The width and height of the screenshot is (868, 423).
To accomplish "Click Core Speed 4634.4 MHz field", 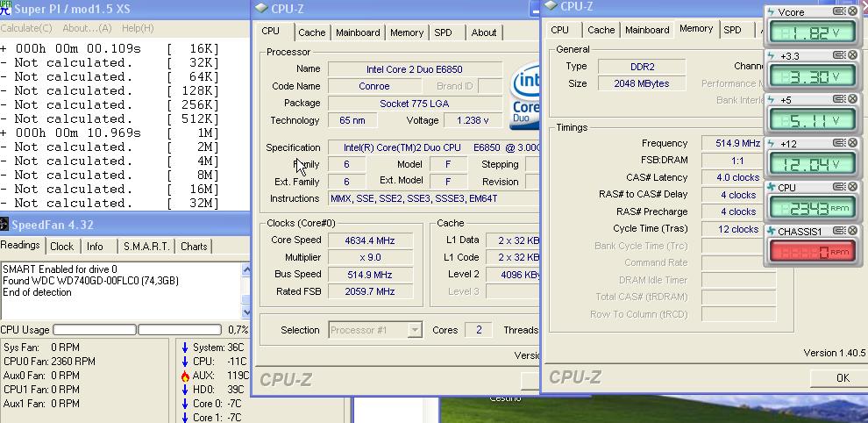I will (370, 240).
